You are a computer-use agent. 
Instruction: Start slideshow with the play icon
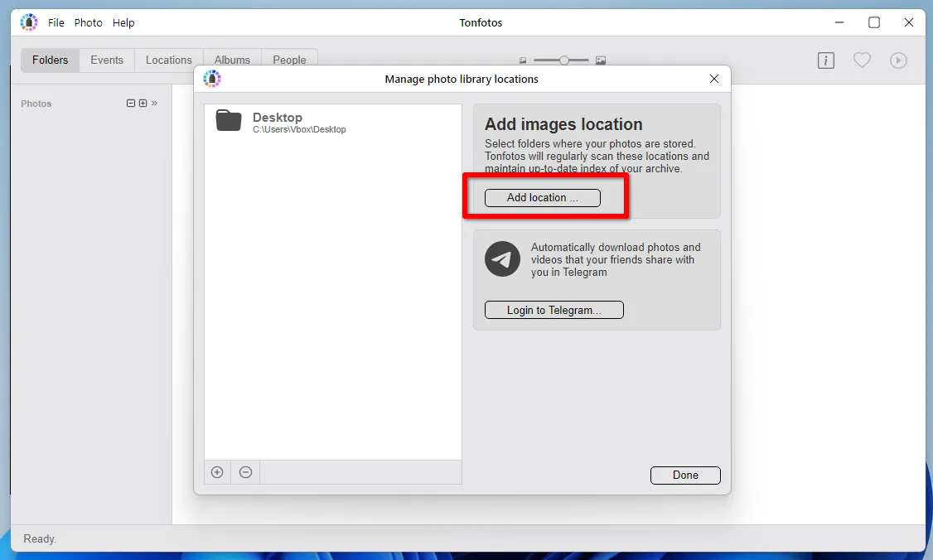(898, 60)
